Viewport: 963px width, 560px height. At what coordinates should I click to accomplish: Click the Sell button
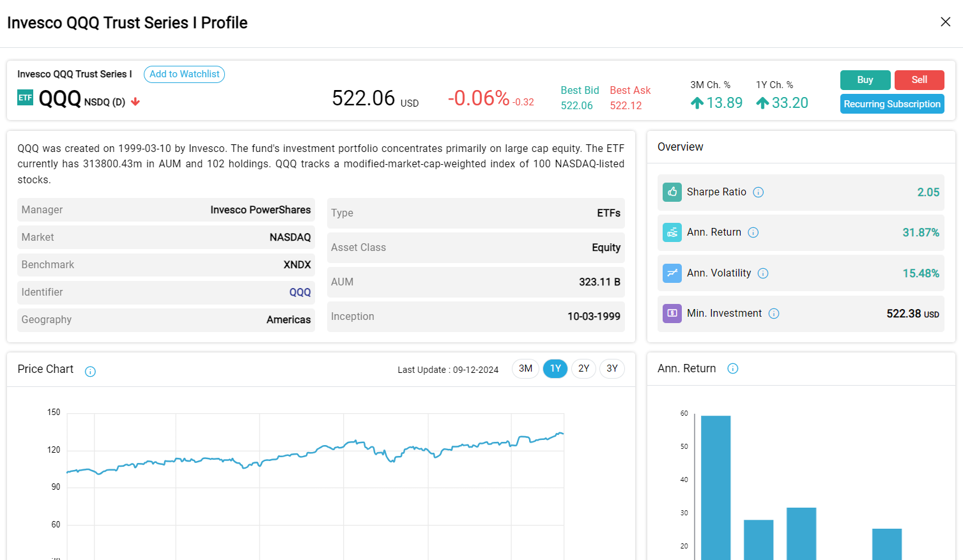(920, 80)
